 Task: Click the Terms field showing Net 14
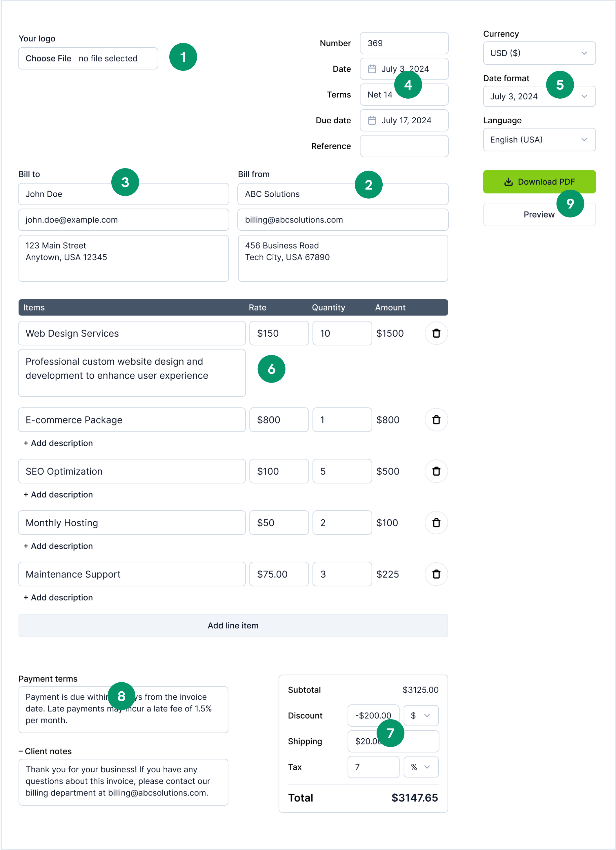404,95
